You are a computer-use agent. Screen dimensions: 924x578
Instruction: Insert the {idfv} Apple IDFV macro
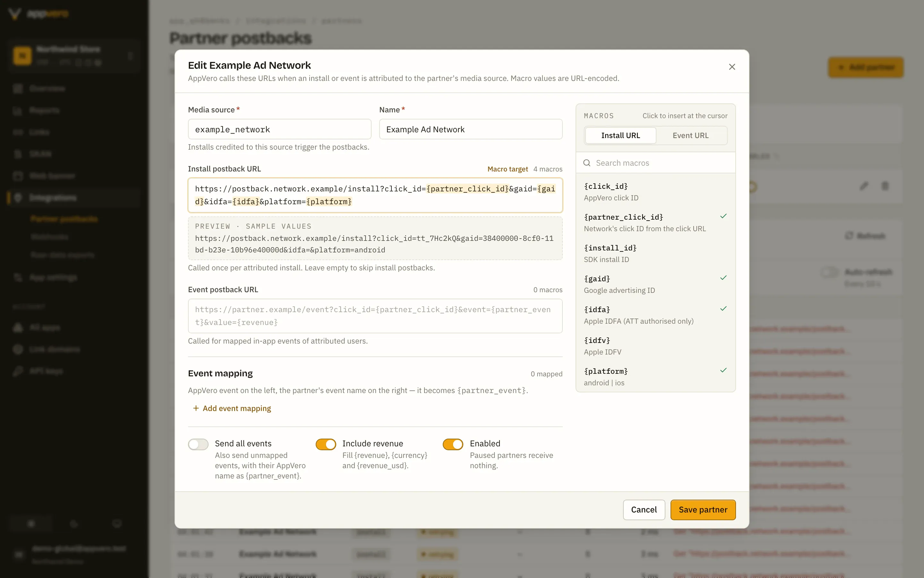pos(655,346)
